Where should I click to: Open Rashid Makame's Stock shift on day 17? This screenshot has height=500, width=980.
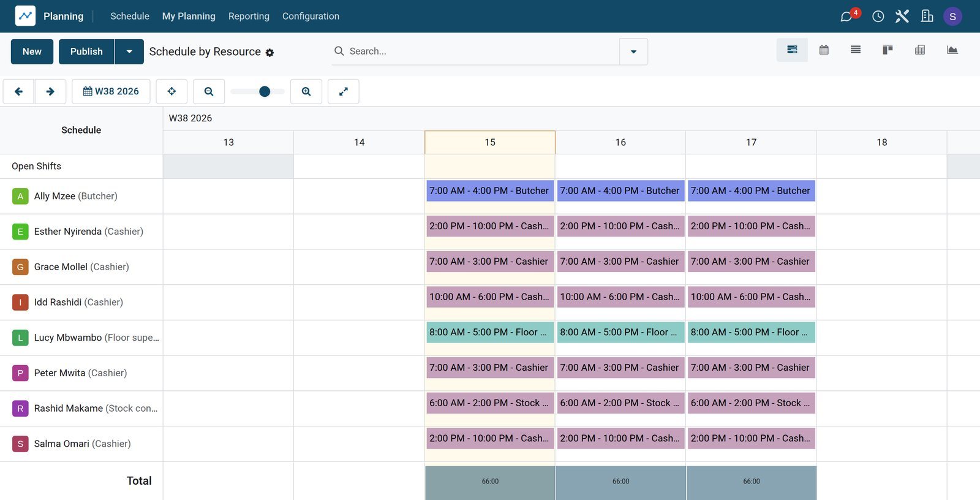pos(752,403)
